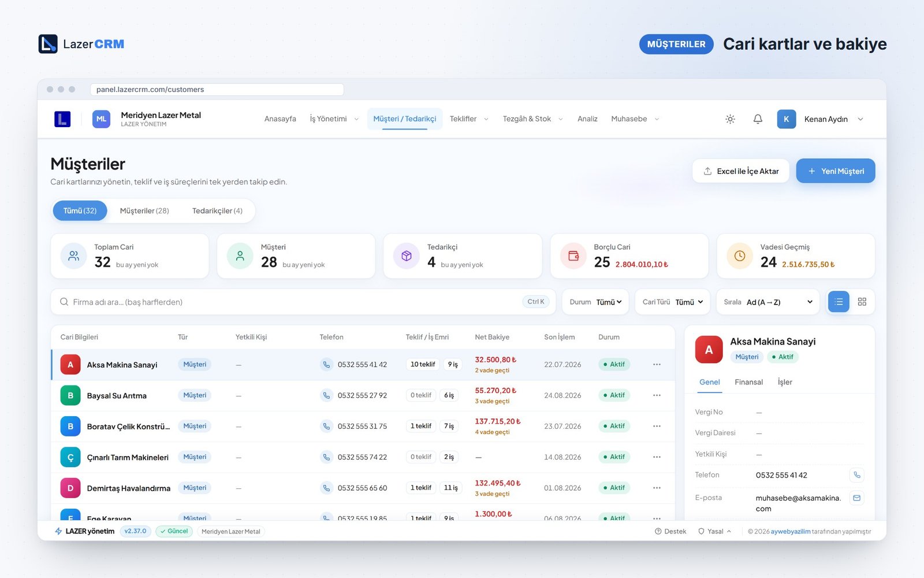Select the Tedarikçiler (4) filter pill
This screenshot has height=578, width=924.
[x=217, y=211]
